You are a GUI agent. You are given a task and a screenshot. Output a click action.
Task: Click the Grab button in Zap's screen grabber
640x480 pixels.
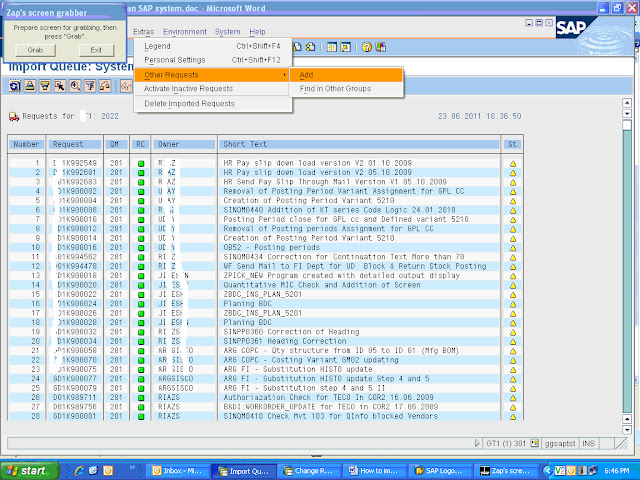(x=36, y=50)
